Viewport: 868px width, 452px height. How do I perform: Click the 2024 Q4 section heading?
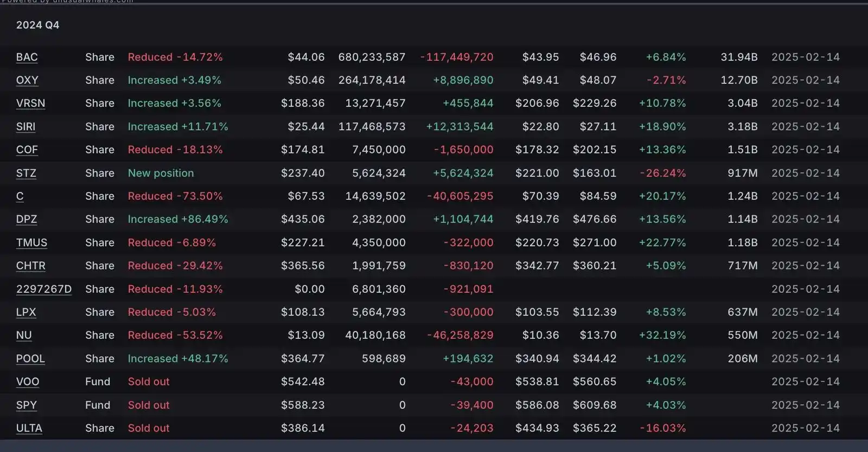click(37, 25)
